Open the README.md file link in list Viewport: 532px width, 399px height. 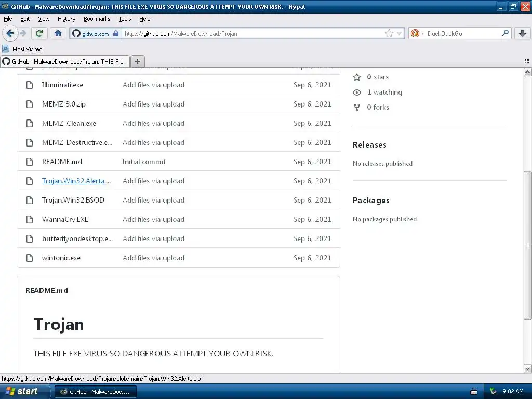point(62,162)
